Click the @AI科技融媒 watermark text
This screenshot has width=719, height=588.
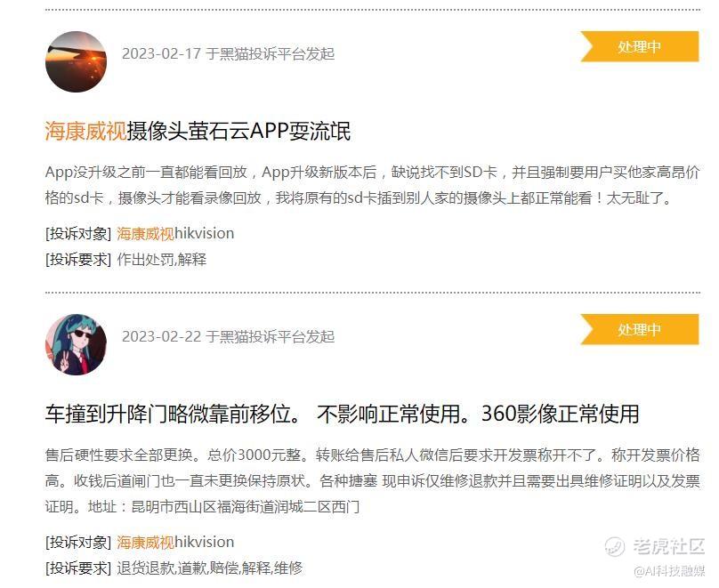click(x=669, y=571)
